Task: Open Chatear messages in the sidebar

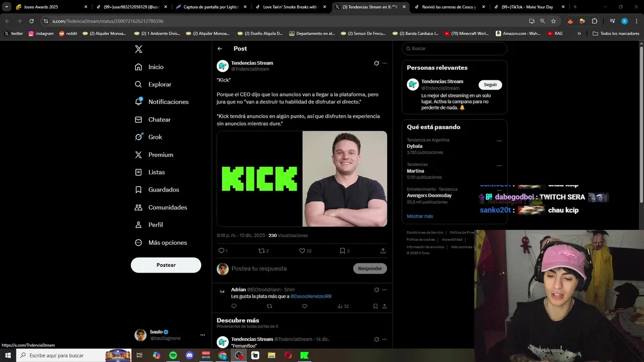Action: point(153,120)
